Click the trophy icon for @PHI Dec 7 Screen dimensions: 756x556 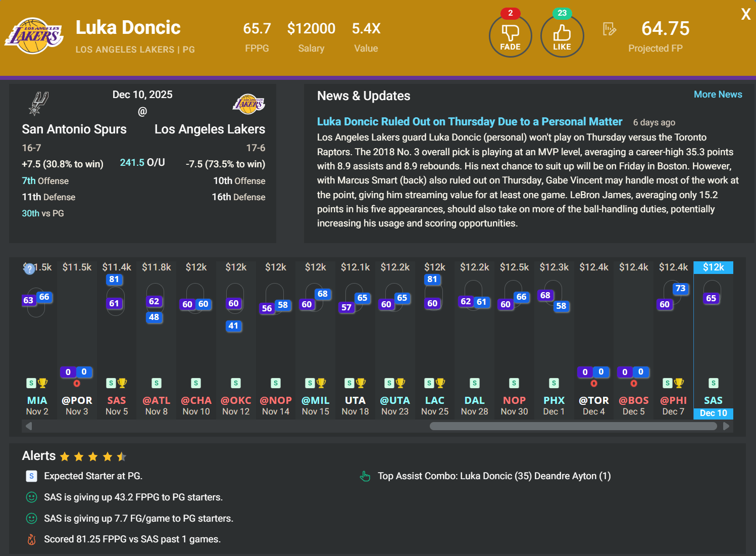pos(679,383)
